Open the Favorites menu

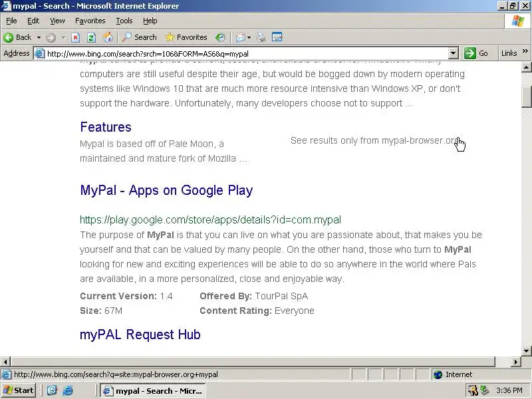coord(90,21)
